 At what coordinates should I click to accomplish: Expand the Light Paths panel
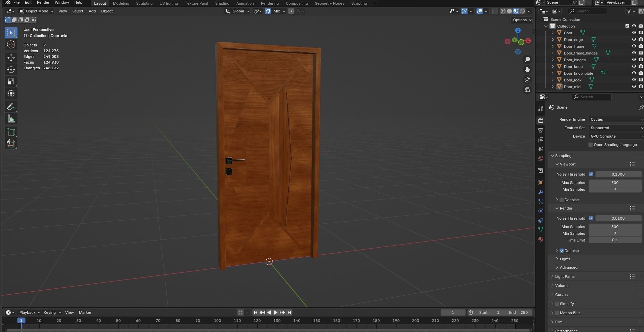pos(565,276)
